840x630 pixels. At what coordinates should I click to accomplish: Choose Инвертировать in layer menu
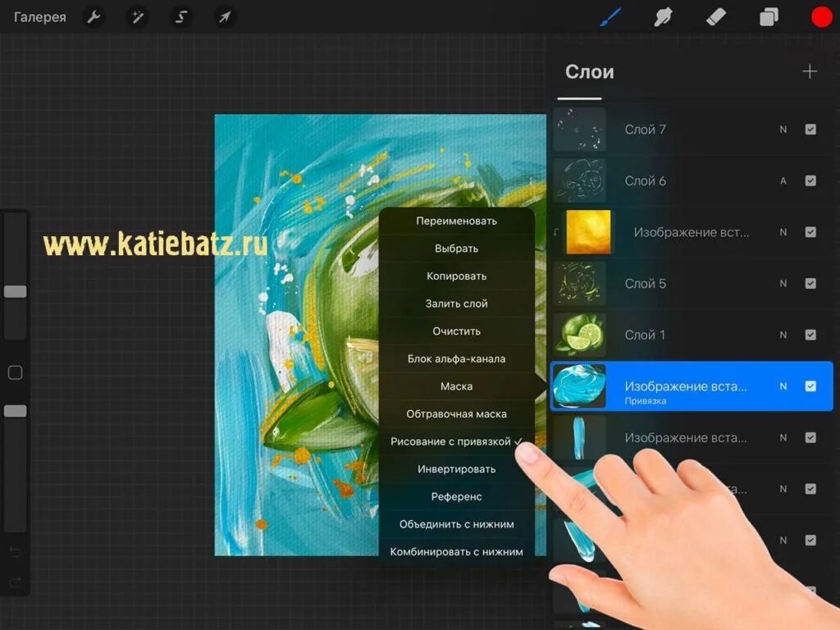pos(456,469)
